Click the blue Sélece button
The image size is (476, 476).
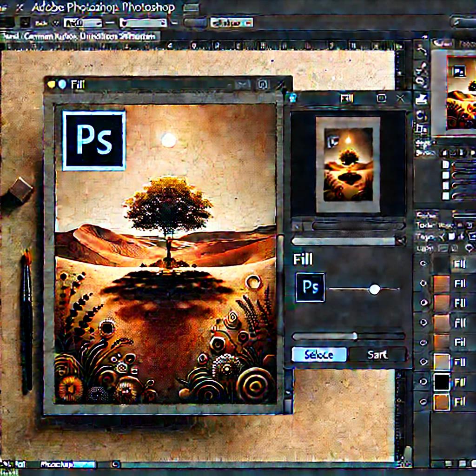(319, 355)
